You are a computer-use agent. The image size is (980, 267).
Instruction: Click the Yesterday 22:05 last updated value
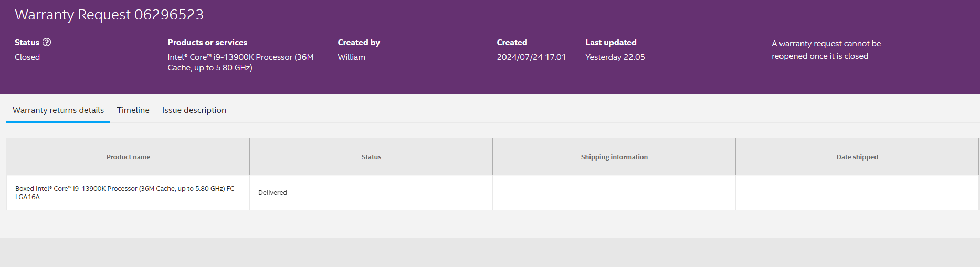tap(615, 57)
